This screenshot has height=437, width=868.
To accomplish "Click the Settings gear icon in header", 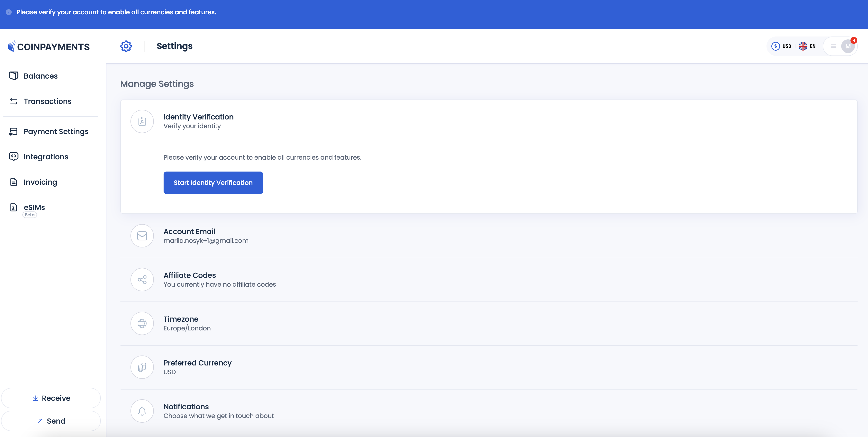I will point(126,46).
